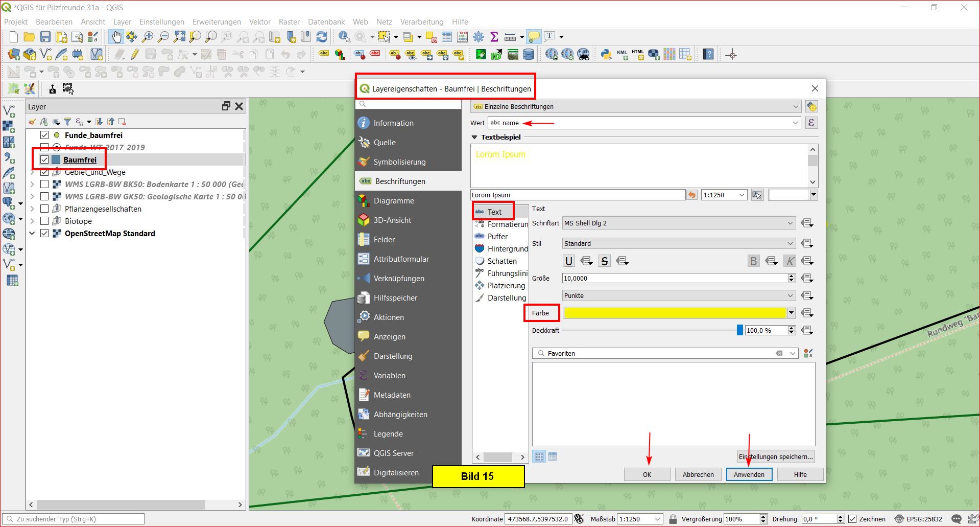This screenshot has height=527, width=980.
Task: Click the Anwenden button
Action: pyautogui.click(x=749, y=474)
